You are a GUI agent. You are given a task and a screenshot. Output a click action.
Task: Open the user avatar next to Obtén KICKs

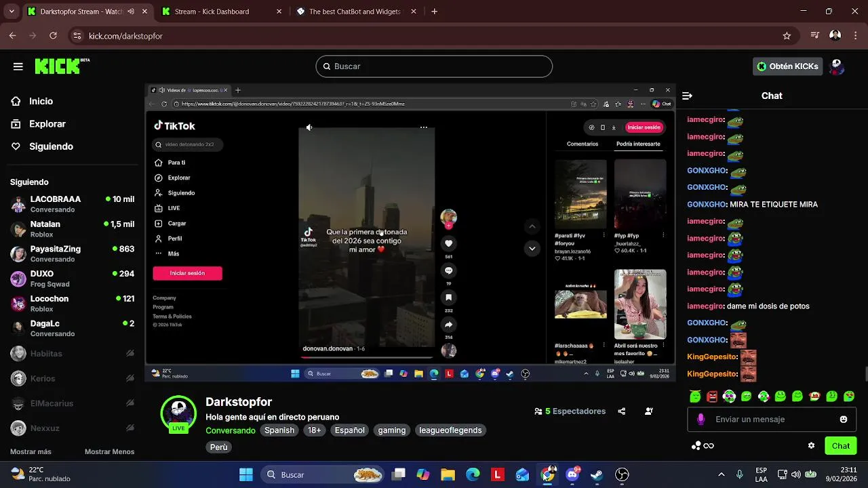(837, 66)
